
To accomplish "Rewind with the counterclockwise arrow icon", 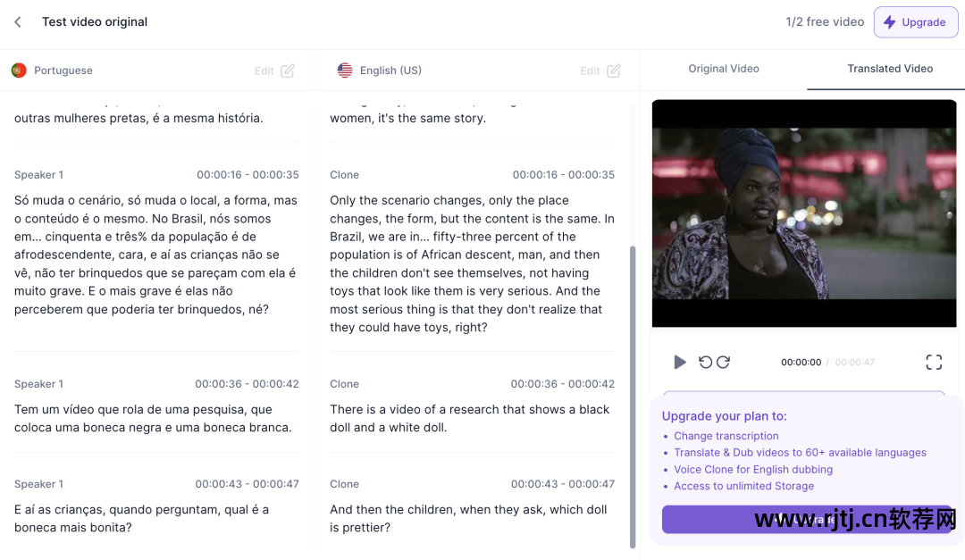I will (x=705, y=362).
